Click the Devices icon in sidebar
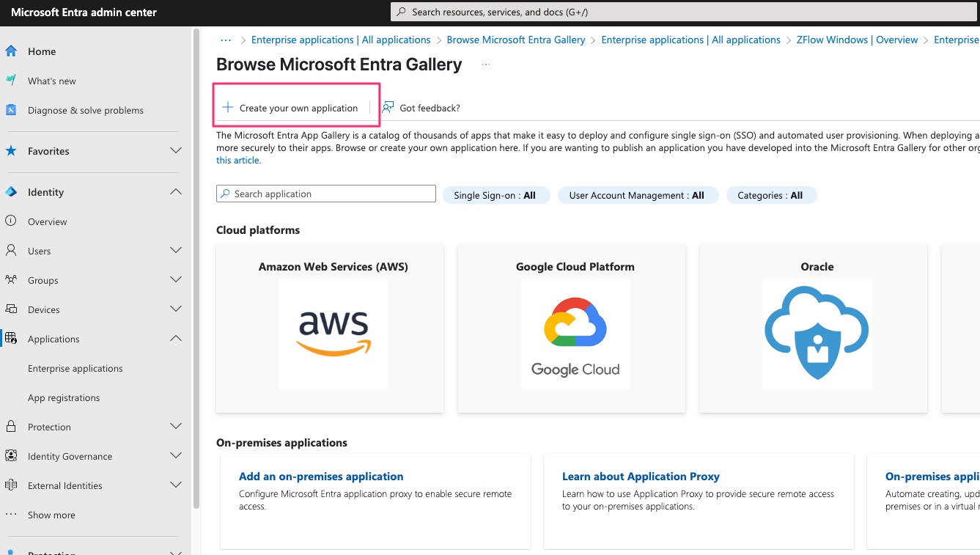Viewport: 980px width, 555px height. 11,309
